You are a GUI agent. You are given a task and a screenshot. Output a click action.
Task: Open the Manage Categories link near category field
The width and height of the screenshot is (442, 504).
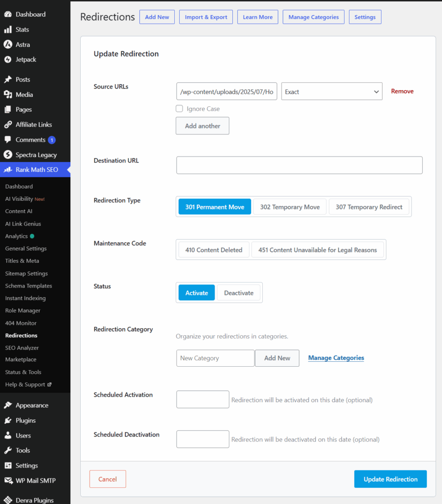coord(336,358)
